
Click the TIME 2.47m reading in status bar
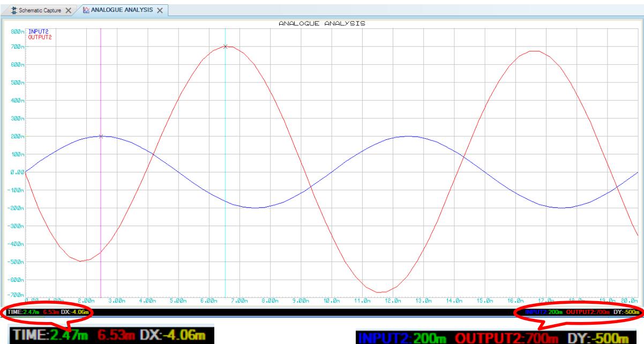click(17, 312)
